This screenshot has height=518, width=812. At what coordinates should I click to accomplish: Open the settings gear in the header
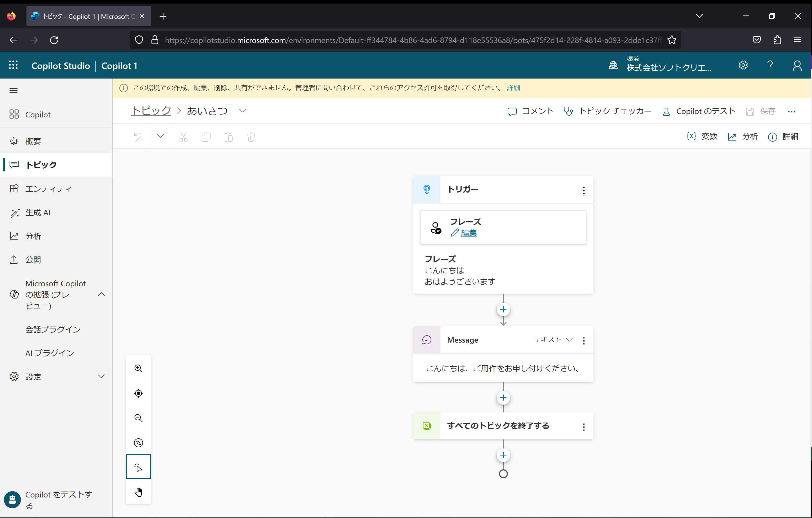coord(743,65)
